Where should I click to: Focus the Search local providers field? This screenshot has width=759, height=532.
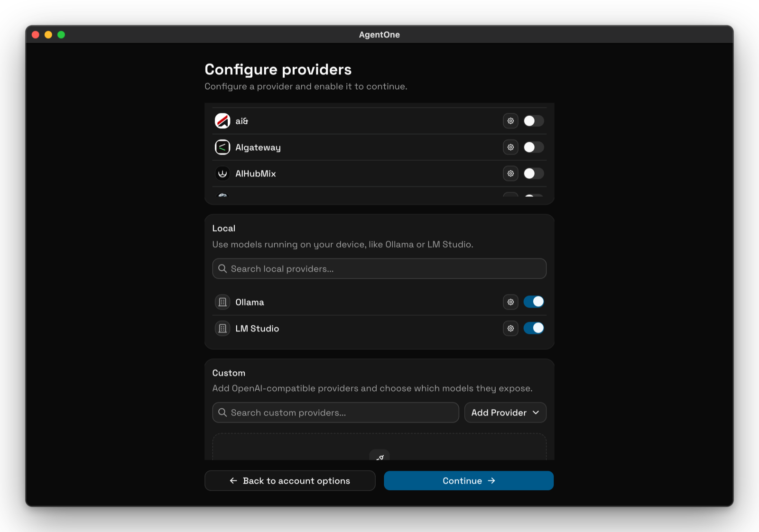click(x=379, y=269)
